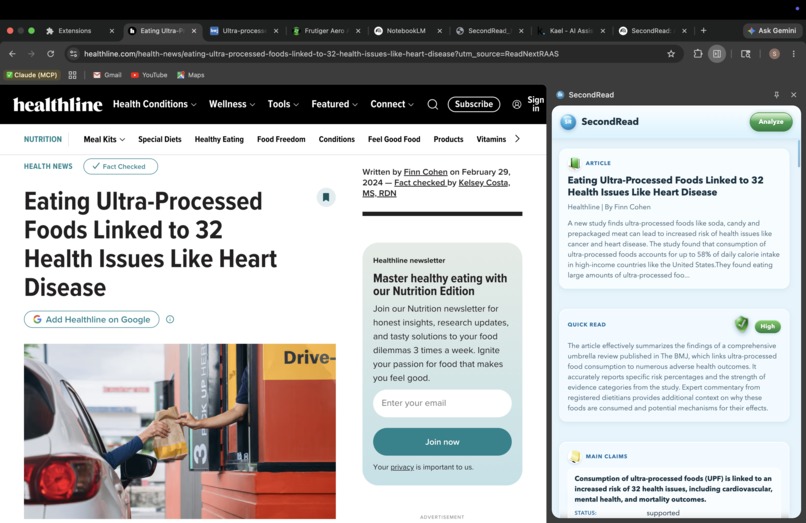Open Food Freedom nav item

coord(281,139)
